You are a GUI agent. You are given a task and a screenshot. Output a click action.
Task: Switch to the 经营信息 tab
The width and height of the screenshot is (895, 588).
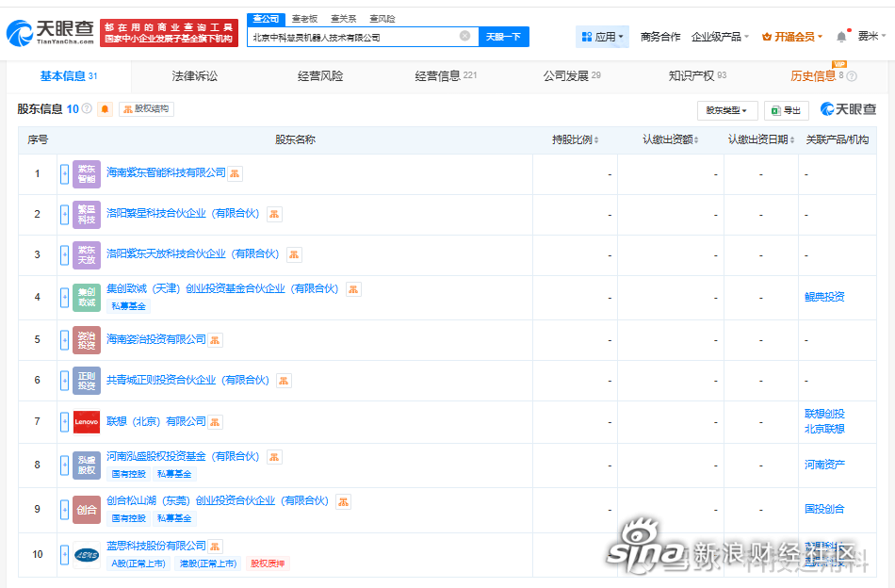(x=446, y=76)
